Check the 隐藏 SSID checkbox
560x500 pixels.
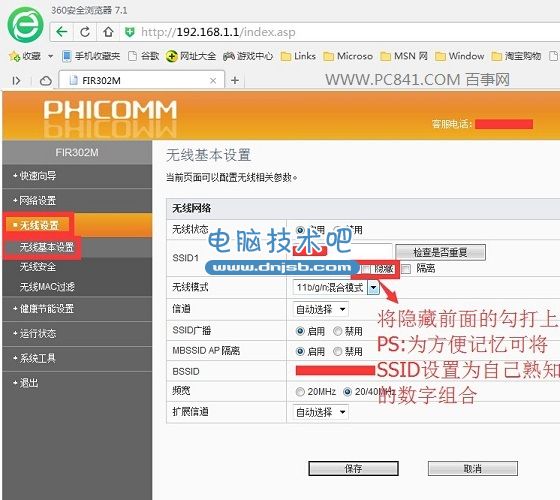click(366, 269)
